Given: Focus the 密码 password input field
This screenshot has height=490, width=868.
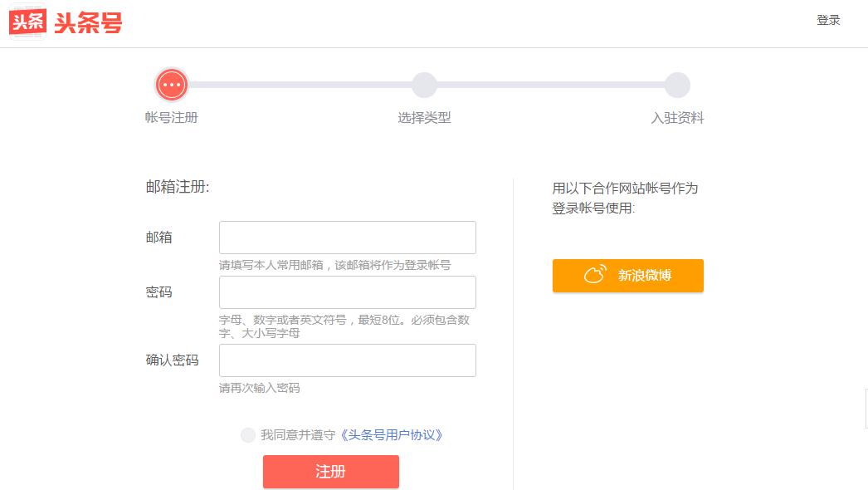Looking at the screenshot, I should click(348, 292).
